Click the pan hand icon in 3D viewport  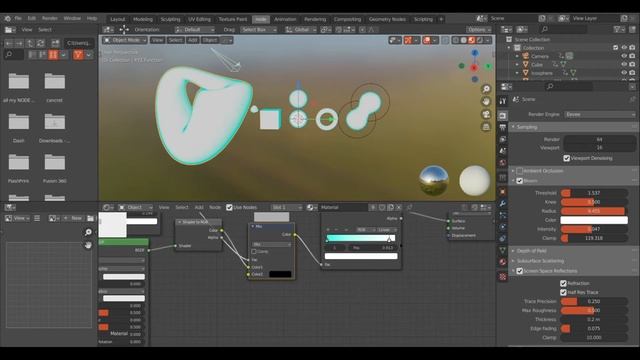click(486, 101)
